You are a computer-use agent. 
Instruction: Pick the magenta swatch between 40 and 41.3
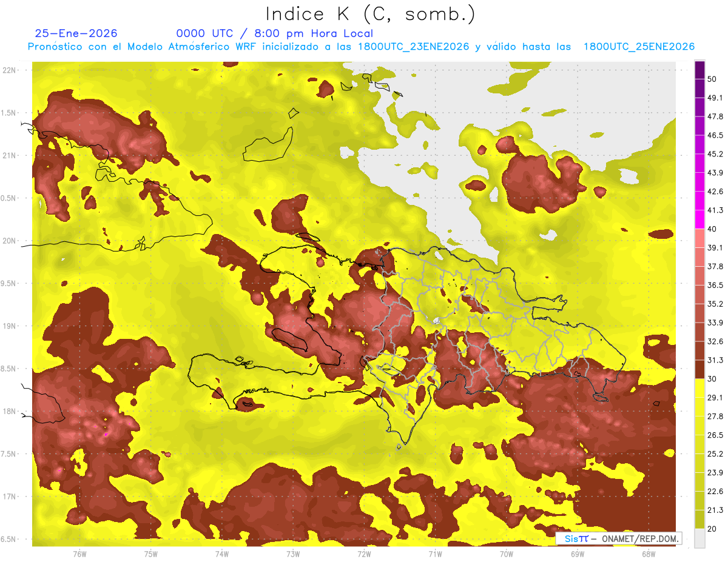[699, 219]
